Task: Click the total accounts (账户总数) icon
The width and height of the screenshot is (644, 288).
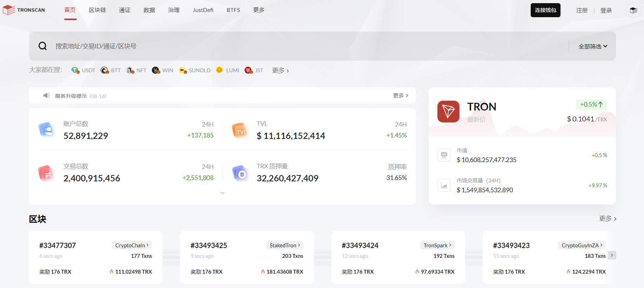Action: [x=46, y=129]
